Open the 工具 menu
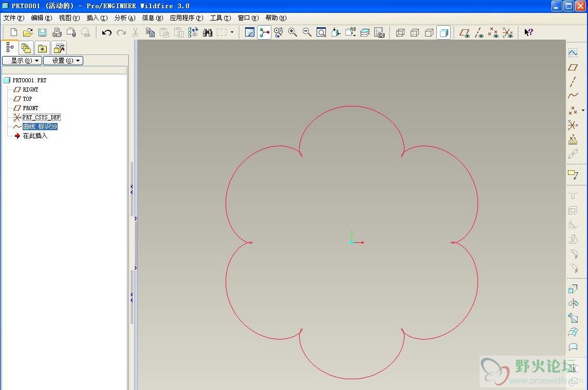 220,17
